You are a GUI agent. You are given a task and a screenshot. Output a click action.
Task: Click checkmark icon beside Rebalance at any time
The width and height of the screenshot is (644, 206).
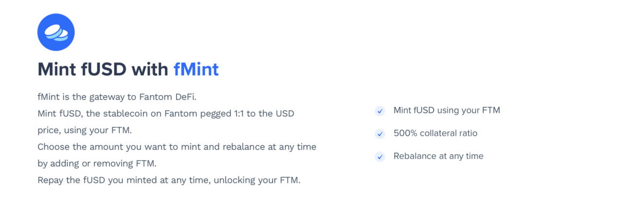(x=380, y=157)
